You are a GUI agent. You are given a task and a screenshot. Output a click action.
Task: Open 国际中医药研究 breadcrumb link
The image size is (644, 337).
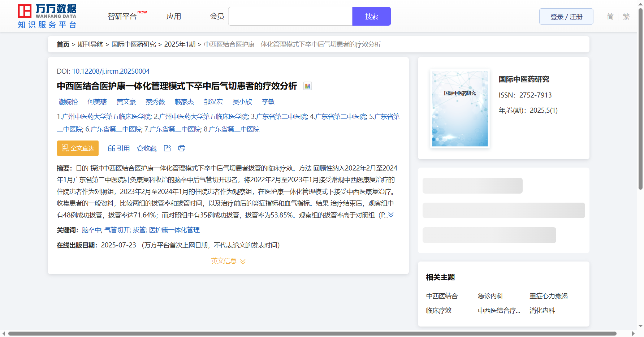(x=134, y=44)
